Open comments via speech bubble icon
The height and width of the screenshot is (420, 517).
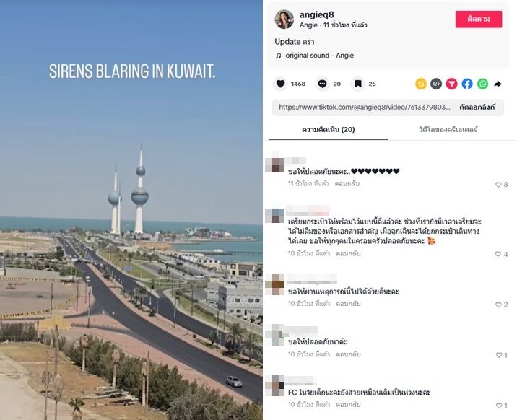tap(322, 84)
